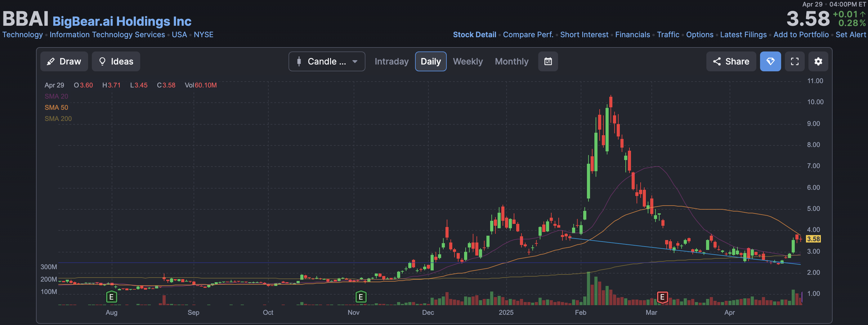The image size is (868, 325).
Task: Click the yellow 3.58 price tag on axis
Action: click(x=813, y=239)
